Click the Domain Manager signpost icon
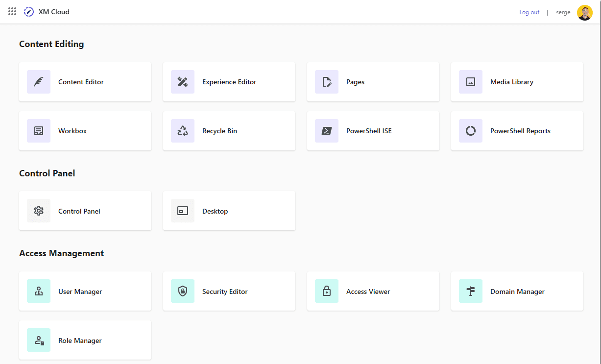The image size is (601, 364). [471, 291]
